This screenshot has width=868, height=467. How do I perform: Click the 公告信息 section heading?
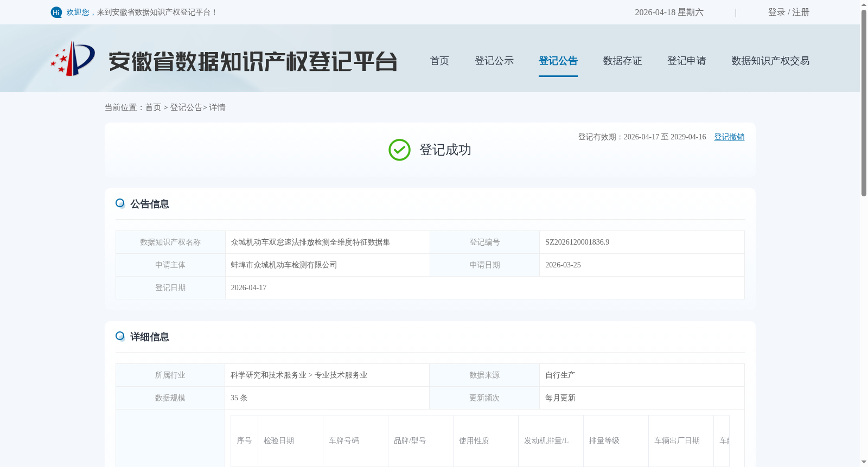pyautogui.click(x=150, y=204)
